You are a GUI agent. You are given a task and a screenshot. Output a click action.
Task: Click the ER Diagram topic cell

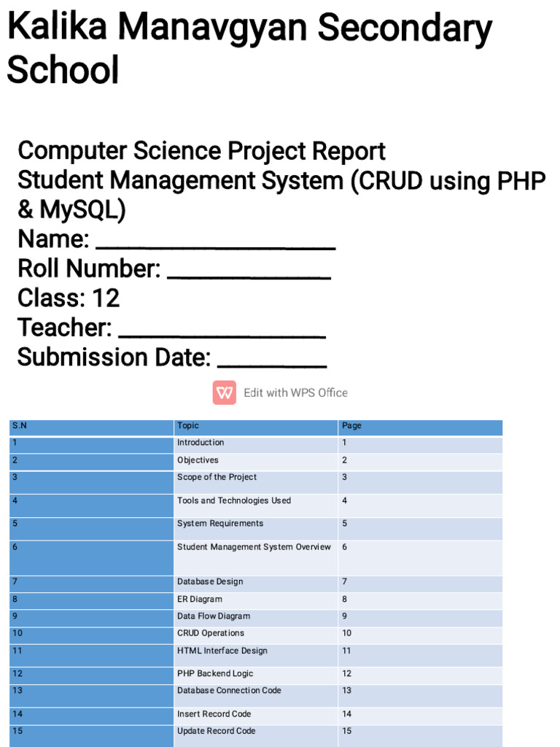click(x=256, y=601)
